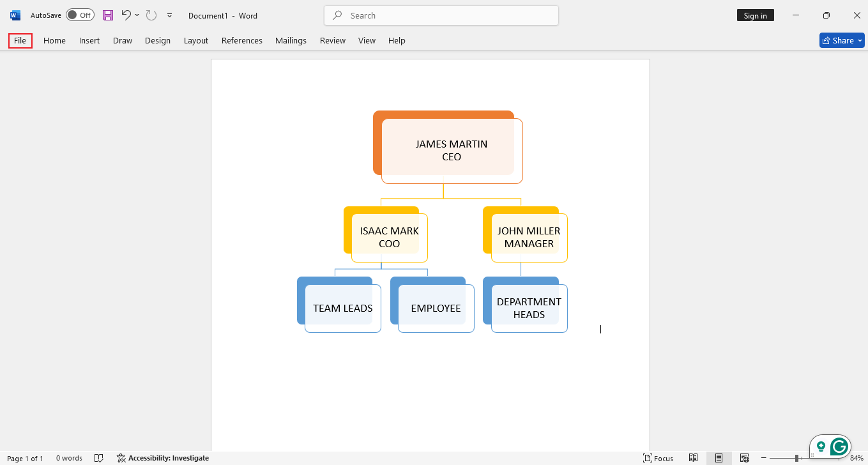Click the Accessibility: Investigate status icon
The width and height of the screenshot is (868, 465).
(x=162, y=458)
